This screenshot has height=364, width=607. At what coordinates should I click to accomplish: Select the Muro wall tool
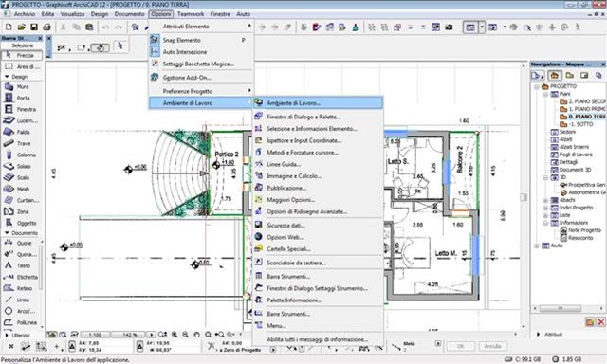[x=22, y=87]
